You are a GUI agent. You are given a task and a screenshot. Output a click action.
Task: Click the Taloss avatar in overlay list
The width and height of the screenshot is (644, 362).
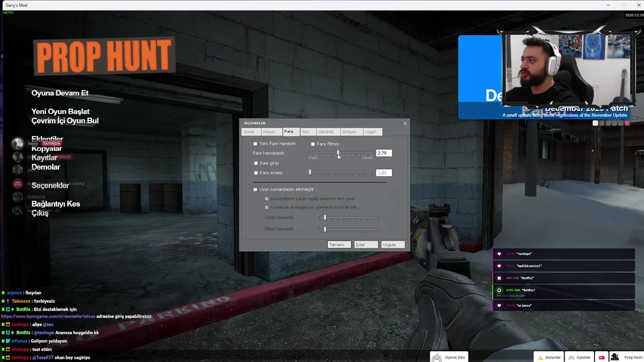(x=18, y=143)
